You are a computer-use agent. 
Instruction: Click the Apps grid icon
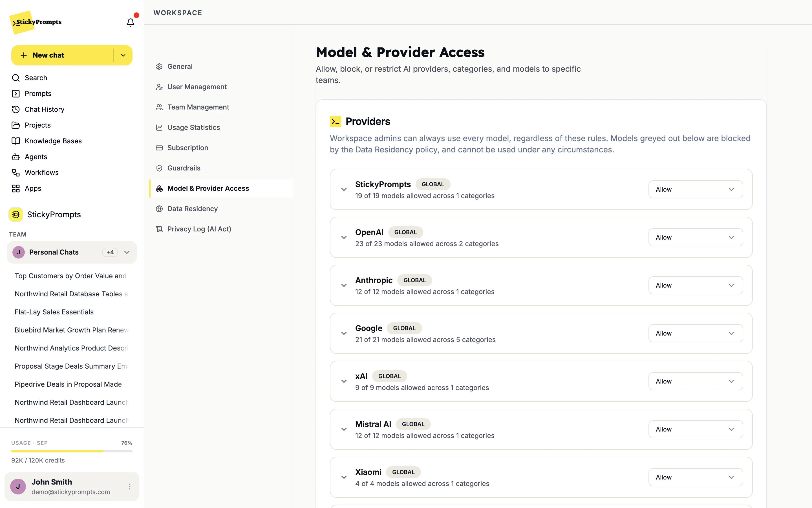click(x=16, y=188)
